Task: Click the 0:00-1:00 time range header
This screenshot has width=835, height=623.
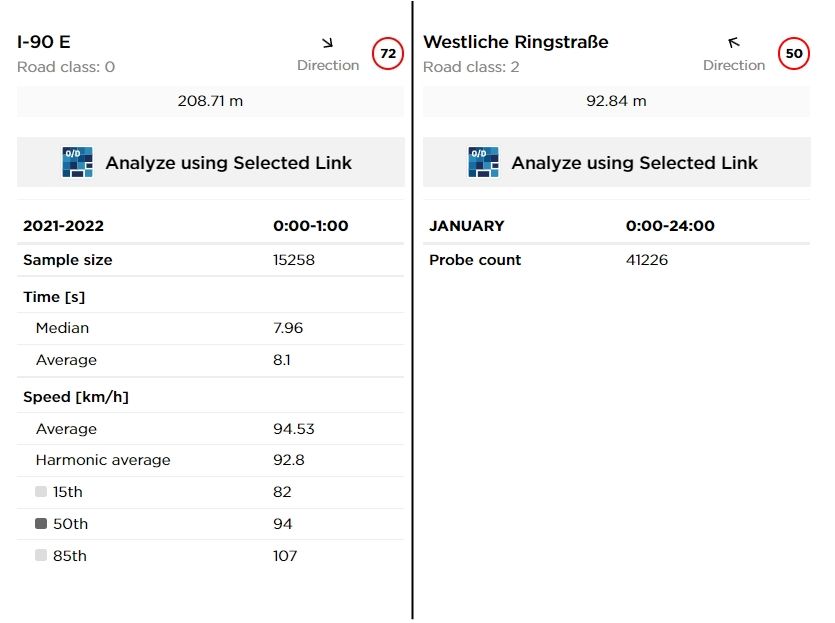Action: pos(310,226)
